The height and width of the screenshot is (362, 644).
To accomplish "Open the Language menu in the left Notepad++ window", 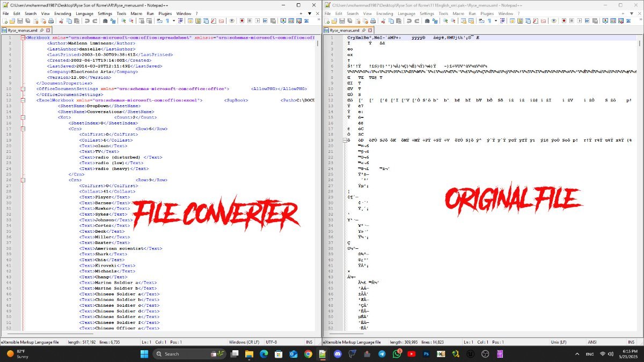I will [84, 13].
